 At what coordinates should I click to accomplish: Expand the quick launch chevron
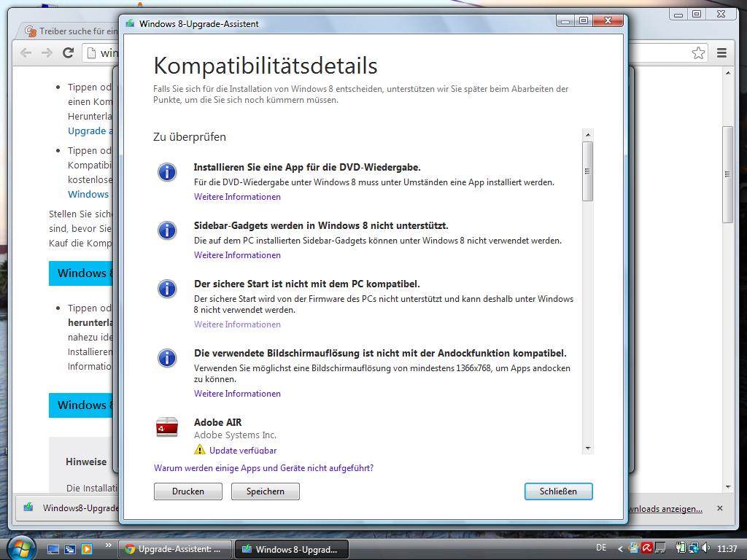pyautogui.click(x=109, y=545)
